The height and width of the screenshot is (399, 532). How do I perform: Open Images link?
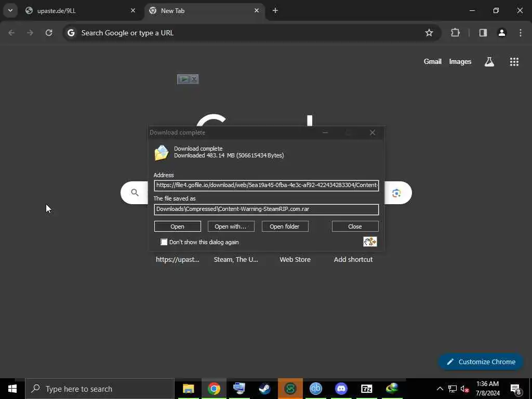(x=460, y=62)
